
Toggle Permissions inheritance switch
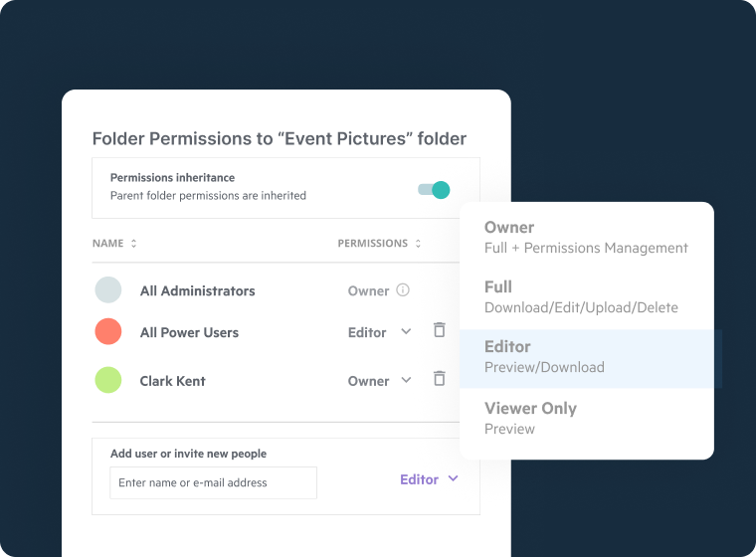pyautogui.click(x=435, y=190)
